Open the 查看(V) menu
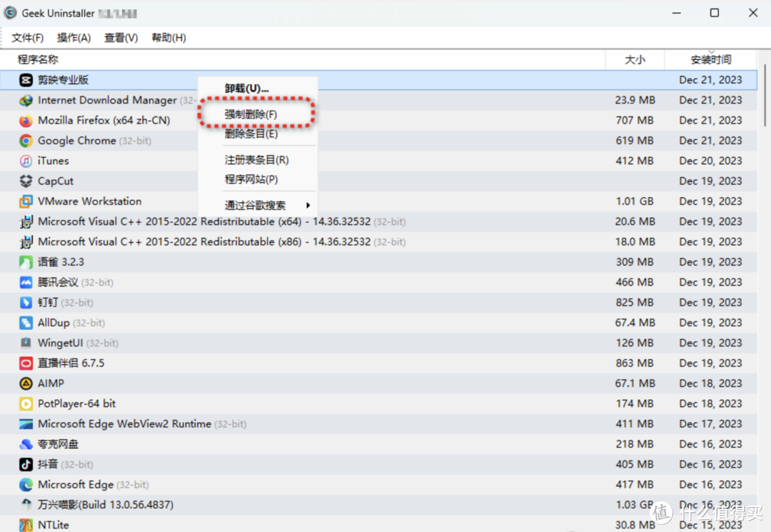This screenshot has width=771, height=532. click(121, 38)
